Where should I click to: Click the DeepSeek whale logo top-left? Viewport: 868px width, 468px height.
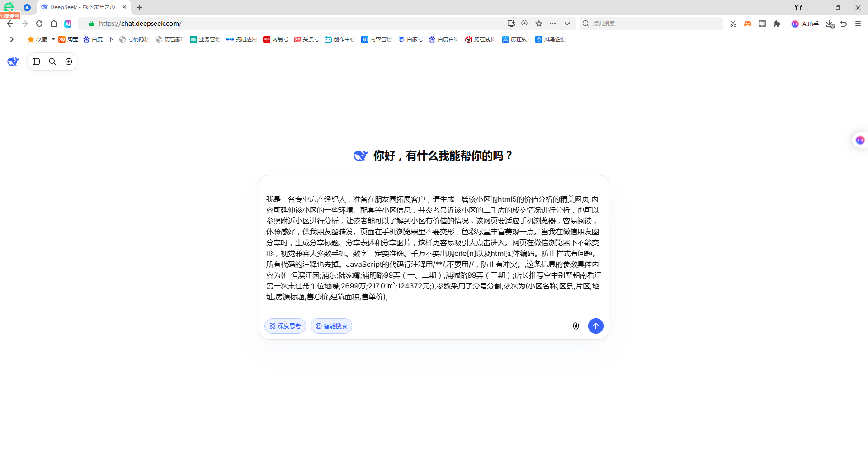click(x=13, y=61)
